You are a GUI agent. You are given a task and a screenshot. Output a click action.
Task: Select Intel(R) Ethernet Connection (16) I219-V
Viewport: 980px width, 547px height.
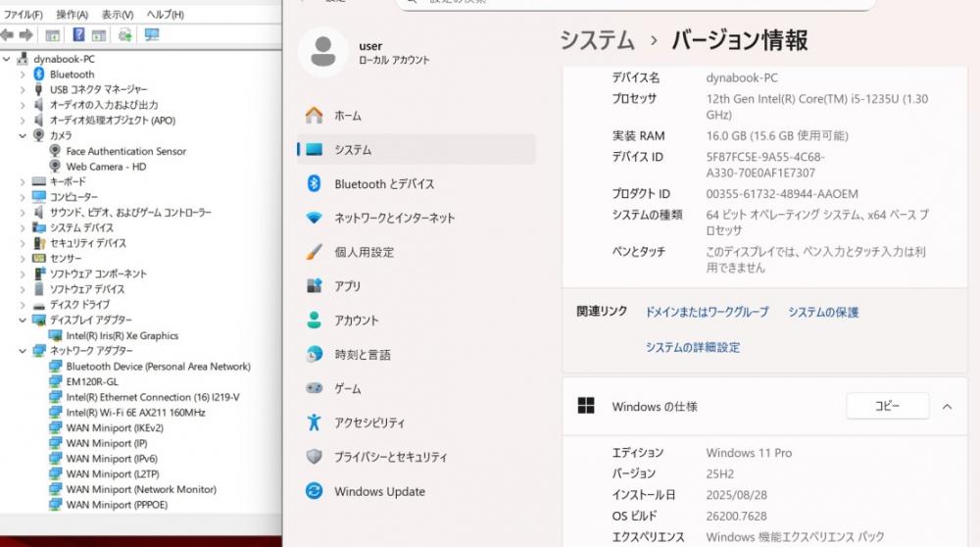point(153,397)
